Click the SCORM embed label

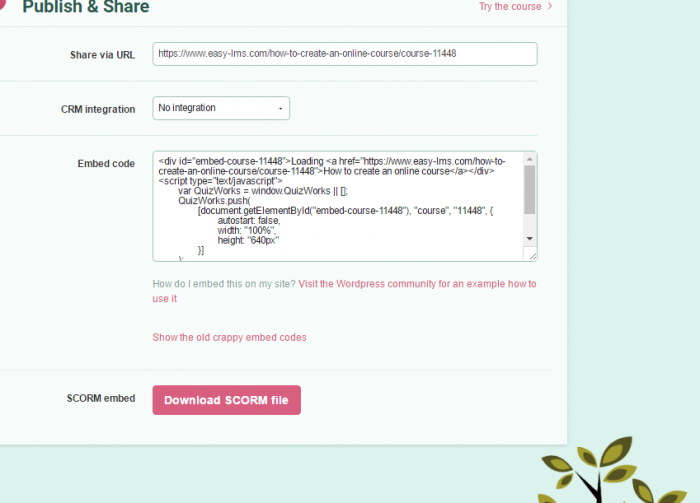coord(101,398)
